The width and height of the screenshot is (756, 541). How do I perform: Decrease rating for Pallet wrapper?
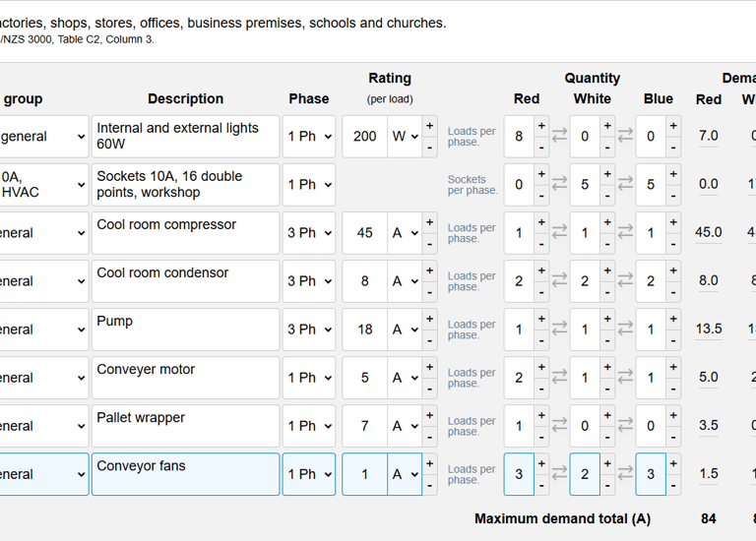[x=429, y=436]
